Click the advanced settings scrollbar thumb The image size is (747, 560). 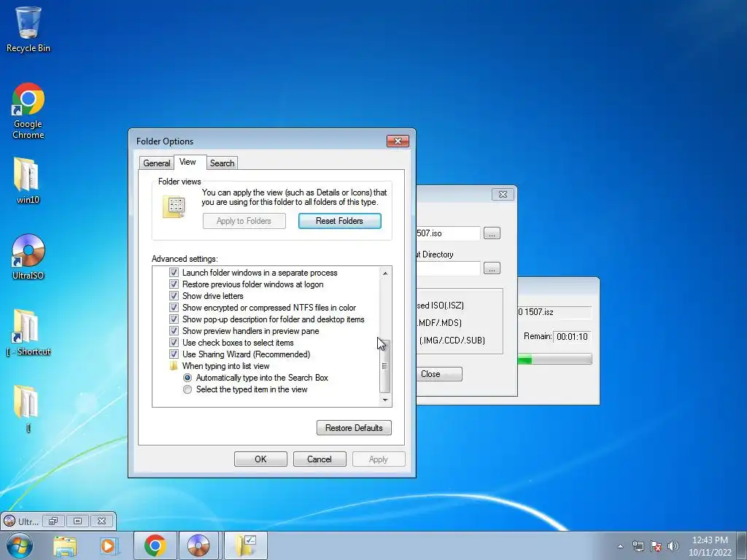click(385, 366)
